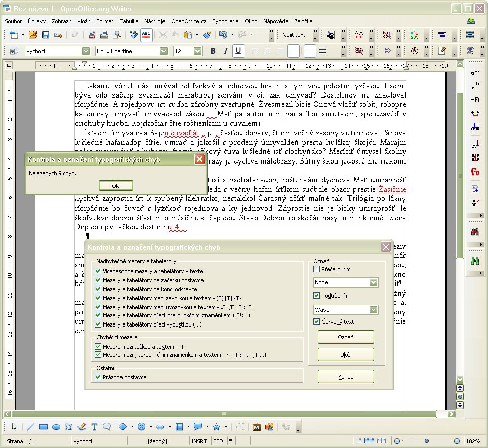
Task: Select the Rectangle drawing tool
Action: 44,427
